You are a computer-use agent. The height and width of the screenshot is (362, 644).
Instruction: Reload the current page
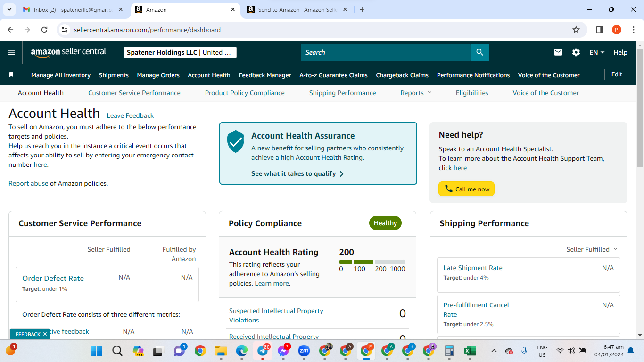[44, 30]
